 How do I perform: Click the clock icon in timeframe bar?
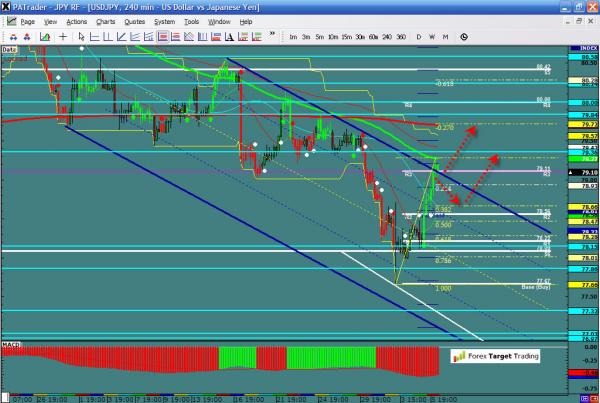pos(463,36)
